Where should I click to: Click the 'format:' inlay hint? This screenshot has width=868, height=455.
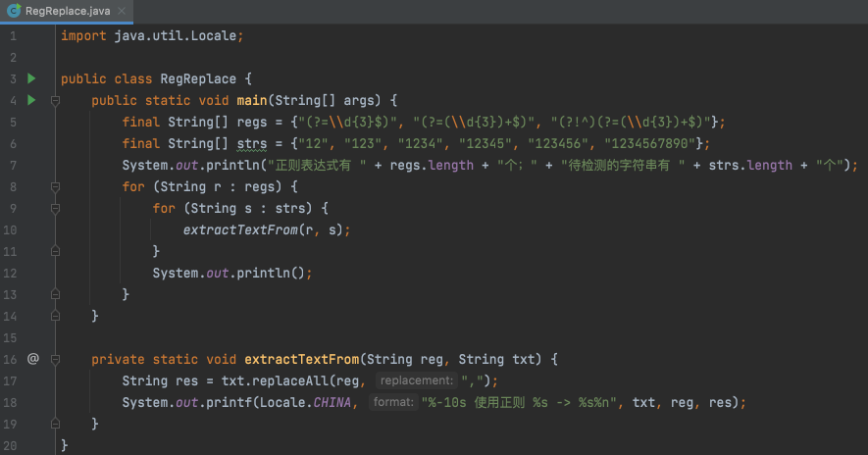coord(393,402)
